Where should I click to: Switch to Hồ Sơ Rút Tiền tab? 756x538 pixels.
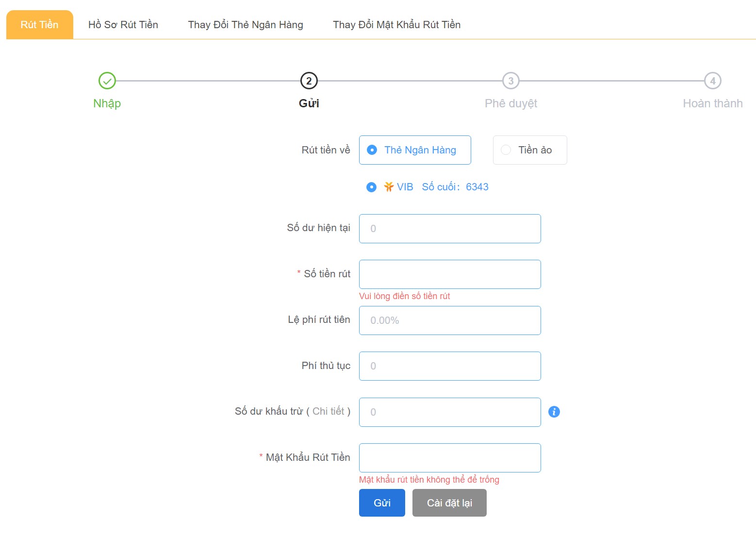(x=123, y=25)
